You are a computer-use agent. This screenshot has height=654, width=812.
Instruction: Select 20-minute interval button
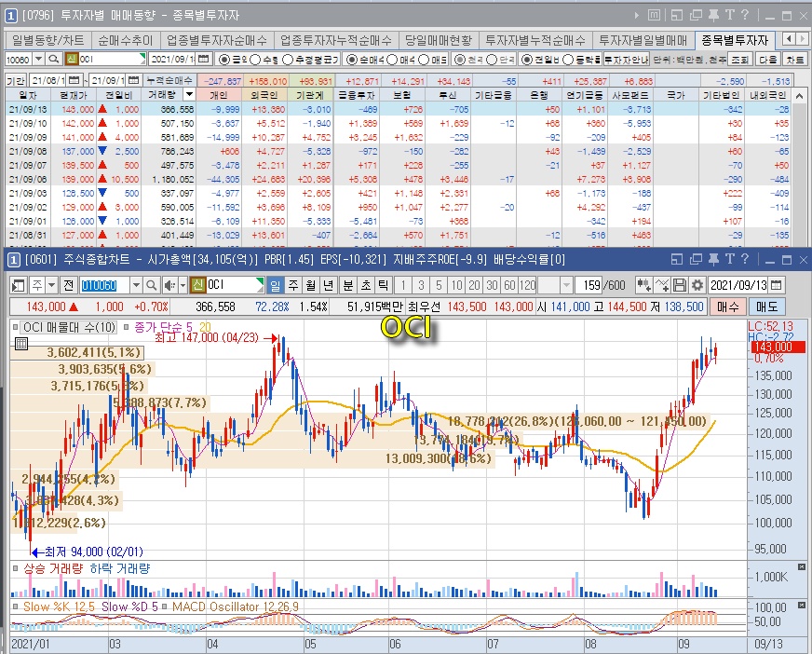click(474, 285)
